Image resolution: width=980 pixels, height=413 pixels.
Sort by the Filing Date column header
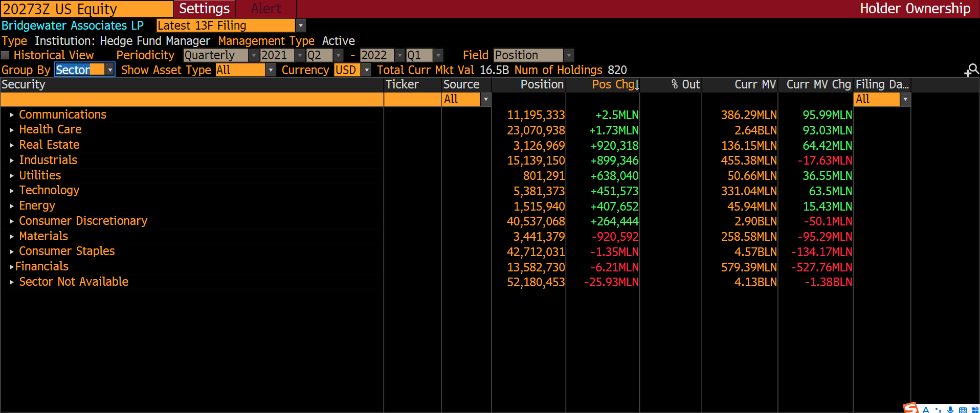882,84
